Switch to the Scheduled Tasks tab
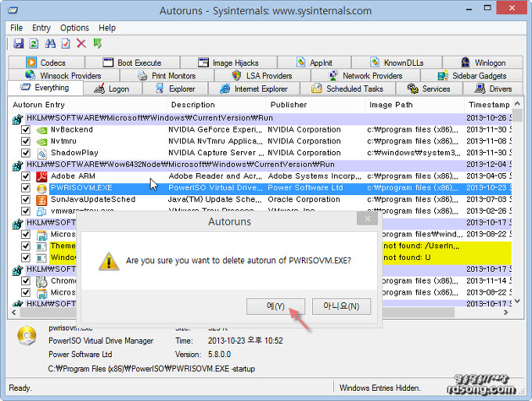The image size is (532, 401). click(x=347, y=89)
